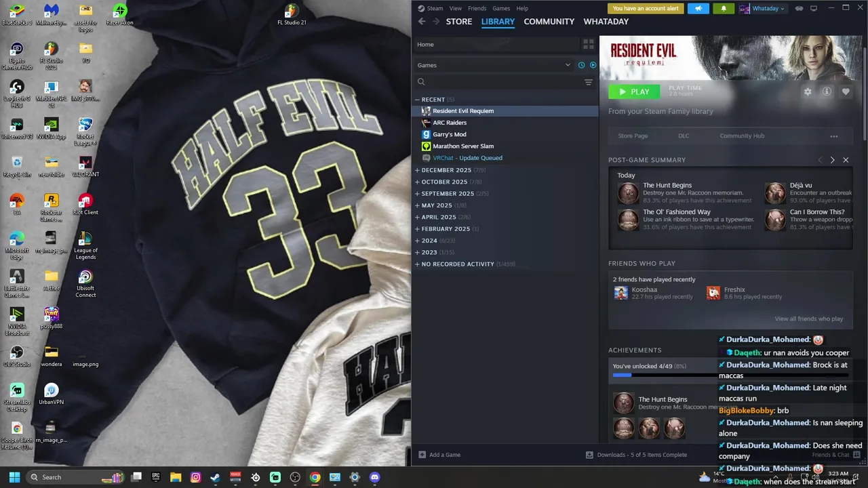Show next post-game summary page arrow
The height and width of the screenshot is (488, 868).
pos(833,160)
